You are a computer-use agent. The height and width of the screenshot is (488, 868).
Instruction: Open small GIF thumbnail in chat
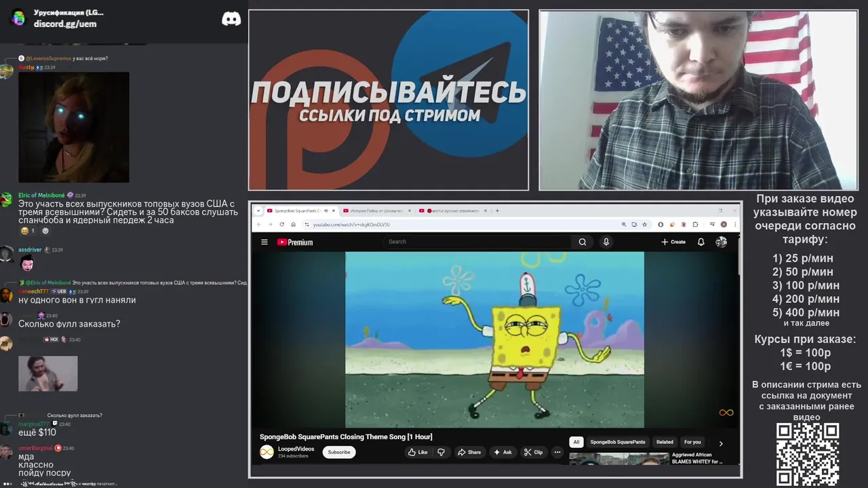coord(47,373)
